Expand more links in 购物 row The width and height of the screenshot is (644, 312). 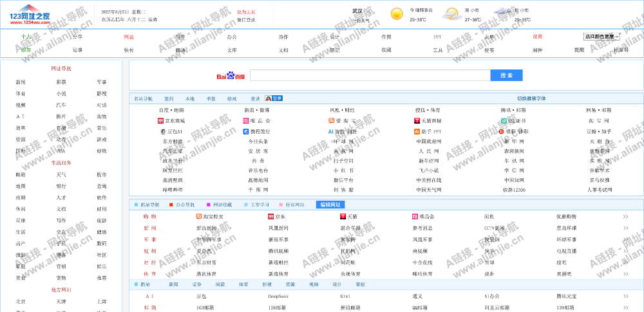[625, 217]
